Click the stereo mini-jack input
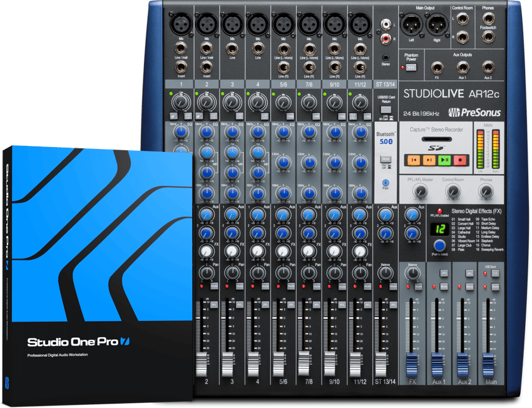Image resolution: width=532 pixels, height=408 pixels. [386, 58]
